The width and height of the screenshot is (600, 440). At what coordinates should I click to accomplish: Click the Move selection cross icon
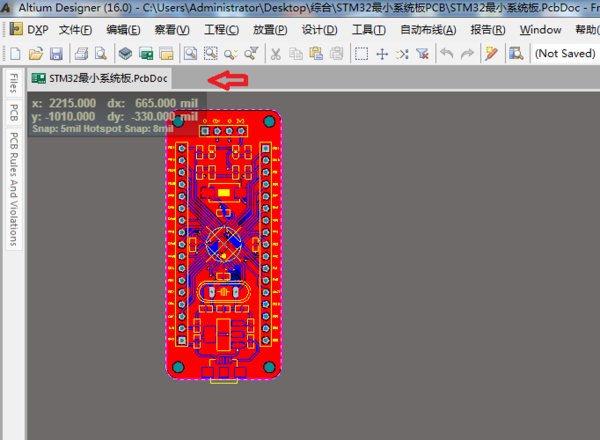[x=382, y=54]
